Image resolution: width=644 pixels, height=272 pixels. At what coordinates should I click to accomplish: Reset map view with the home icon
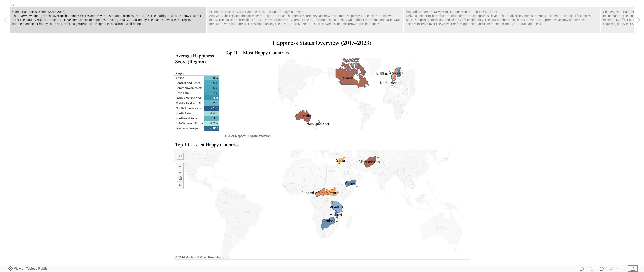pyautogui.click(x=180, y=178)
